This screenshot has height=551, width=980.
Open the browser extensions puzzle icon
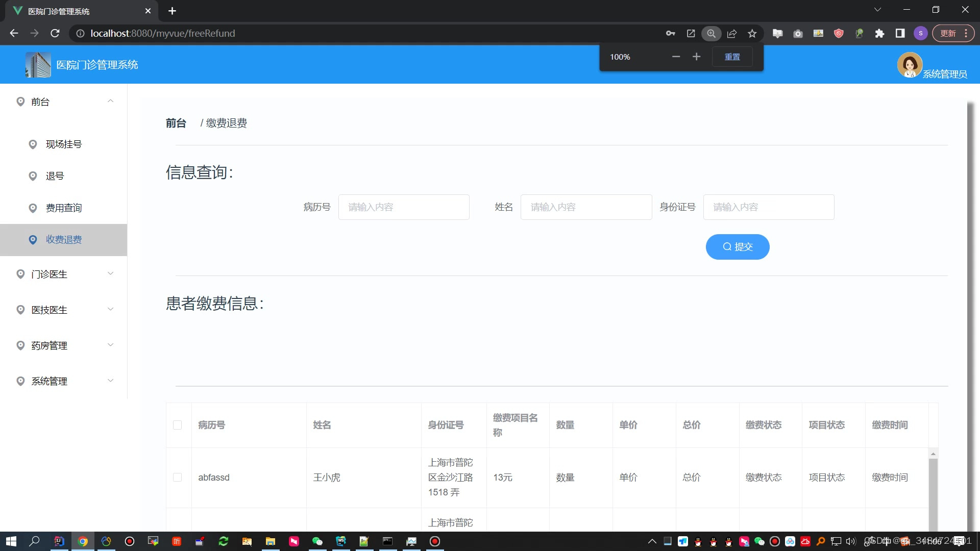point(879,33)
